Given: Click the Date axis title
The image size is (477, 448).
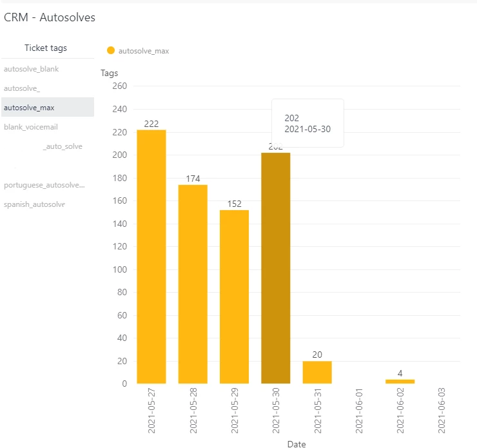Looking at the screenshot, I should pos(297,444).
